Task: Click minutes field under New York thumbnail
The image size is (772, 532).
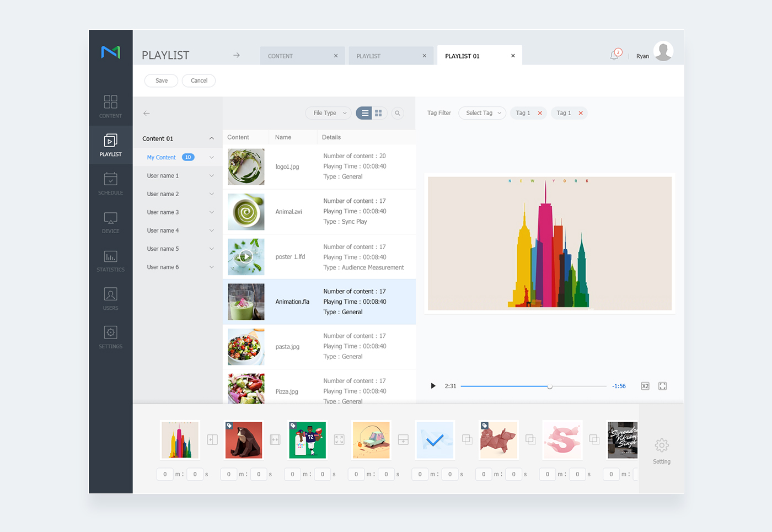Action: (165, 474)
